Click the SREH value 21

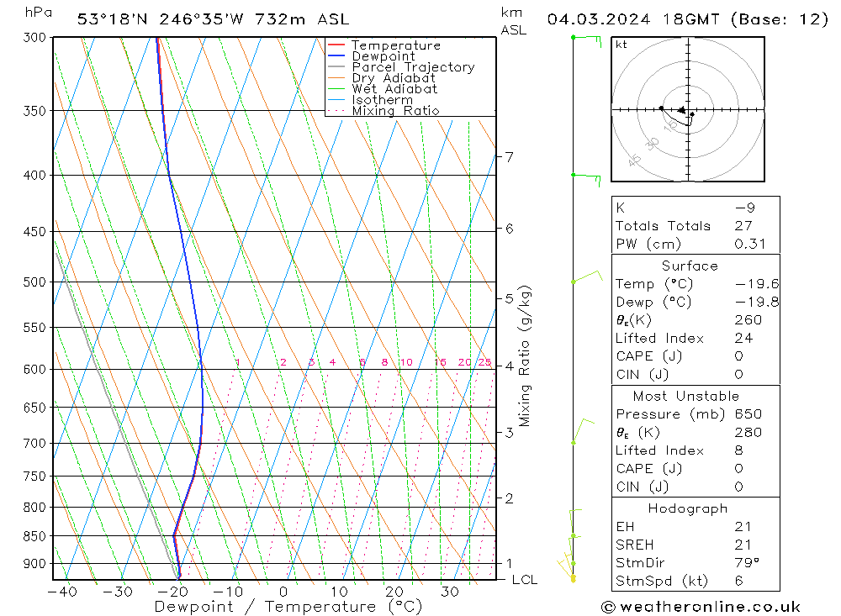(x=743, y=545)
